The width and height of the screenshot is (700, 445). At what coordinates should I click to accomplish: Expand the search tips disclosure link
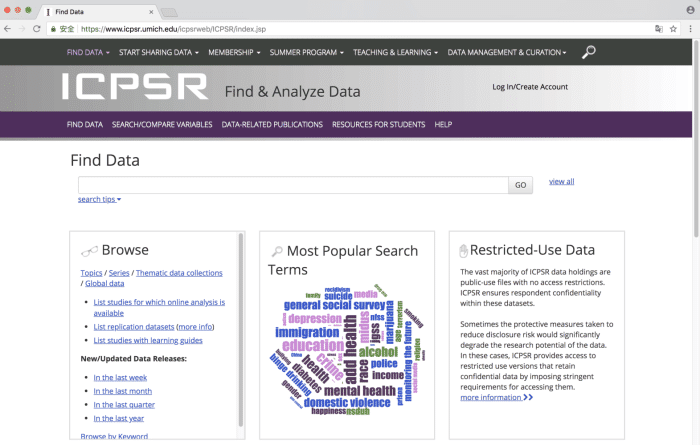(99, 199)
